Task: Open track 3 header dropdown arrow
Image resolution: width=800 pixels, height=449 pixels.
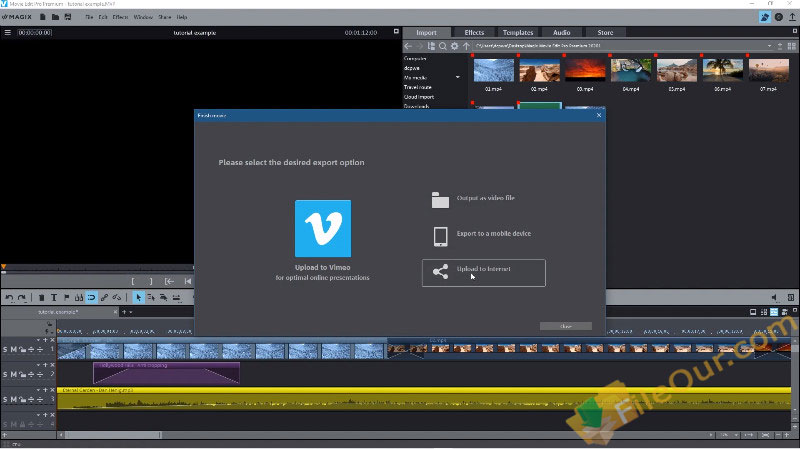Action: [38, 390]
